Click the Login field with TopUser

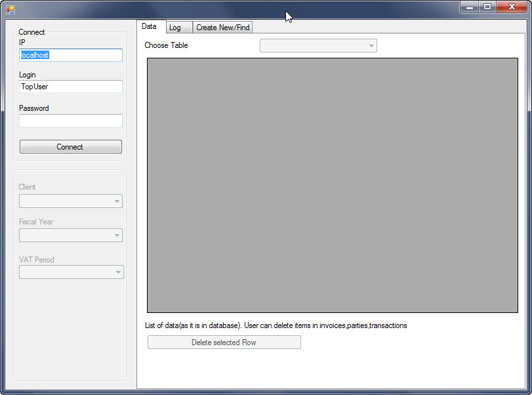pos(71,87)
